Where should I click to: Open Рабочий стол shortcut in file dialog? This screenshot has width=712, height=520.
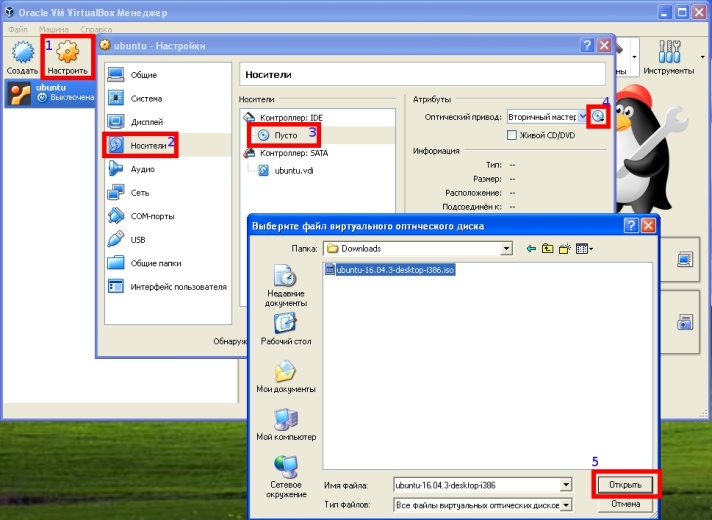pos(286,329)
